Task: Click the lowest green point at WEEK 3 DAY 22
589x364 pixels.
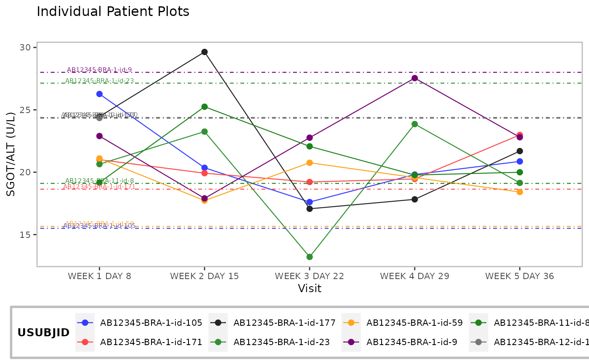Action: [310, 257]
